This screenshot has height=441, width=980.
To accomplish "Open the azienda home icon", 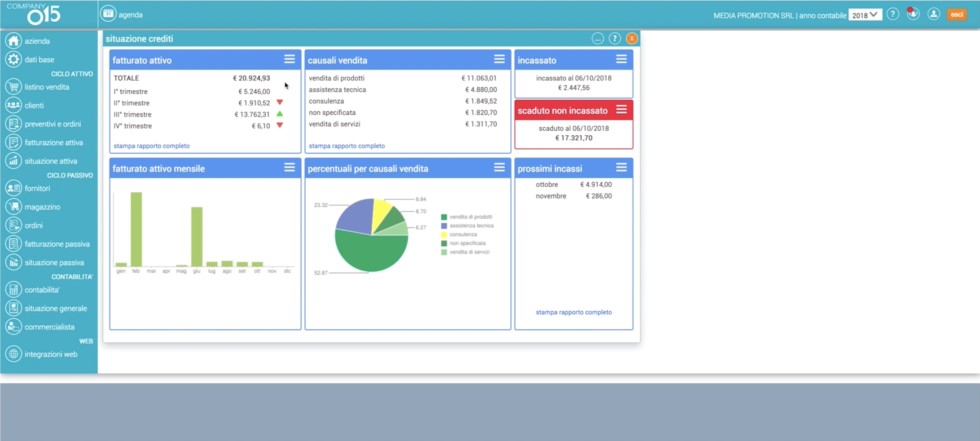I will click(x=14, y=41).
